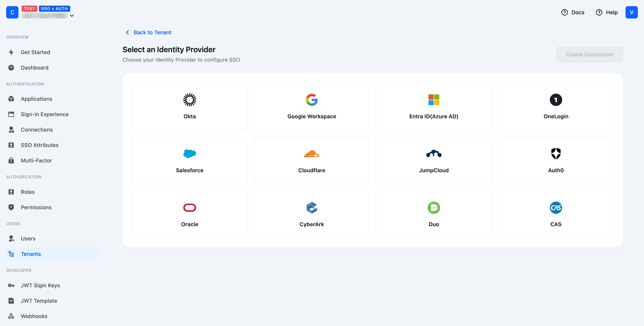
Task: Open the tenant switcher dropdown
Action: (x=72, y=16)
